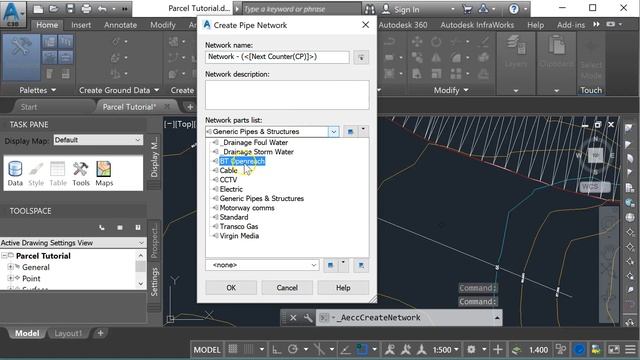
Task: Click the Toolspace palette icon in ribbon
Action: tap(21, 56)
